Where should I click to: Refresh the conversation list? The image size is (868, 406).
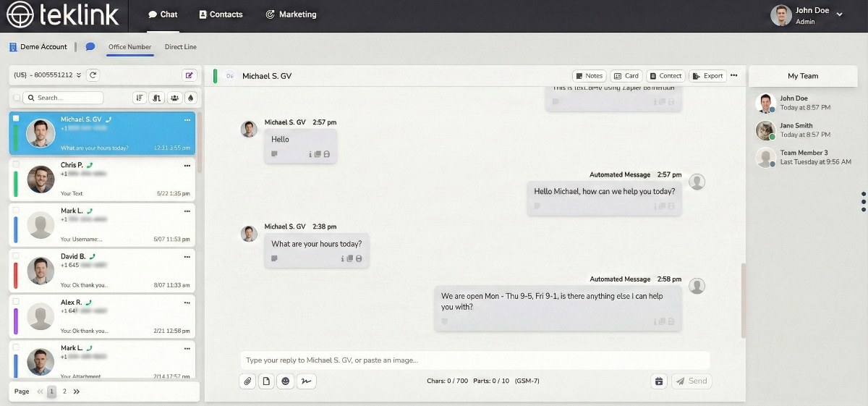[93, 75]
